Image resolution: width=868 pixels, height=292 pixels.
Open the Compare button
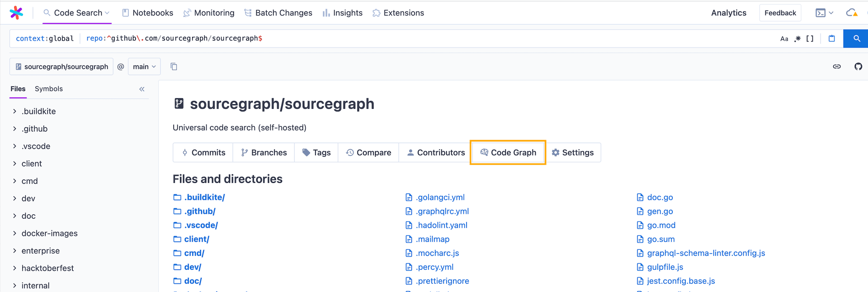368,152
